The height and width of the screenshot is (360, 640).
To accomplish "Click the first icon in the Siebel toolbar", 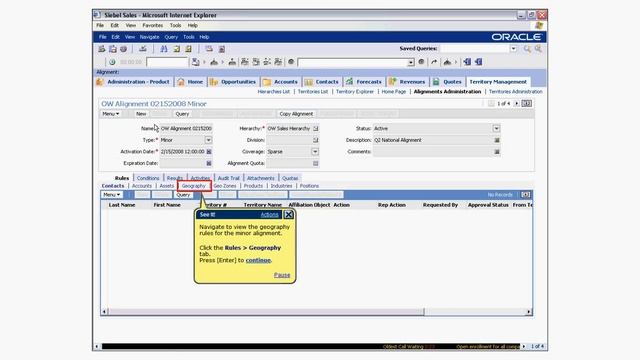I will 102,49.
